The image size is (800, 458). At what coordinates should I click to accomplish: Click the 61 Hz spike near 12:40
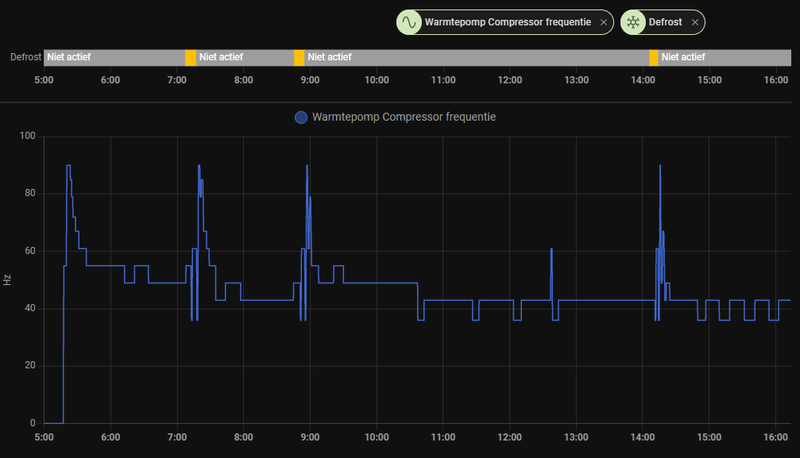[552, 249]
